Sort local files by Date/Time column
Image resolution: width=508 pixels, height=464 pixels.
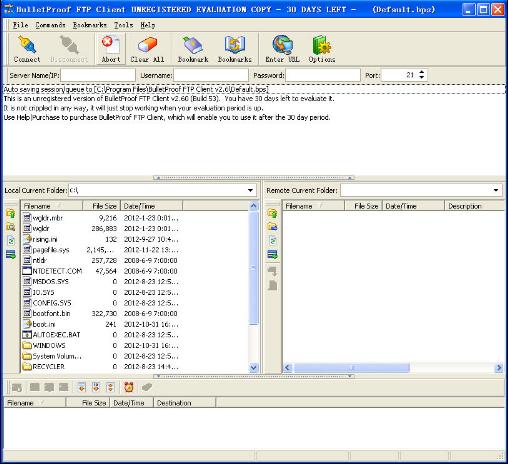151,206
